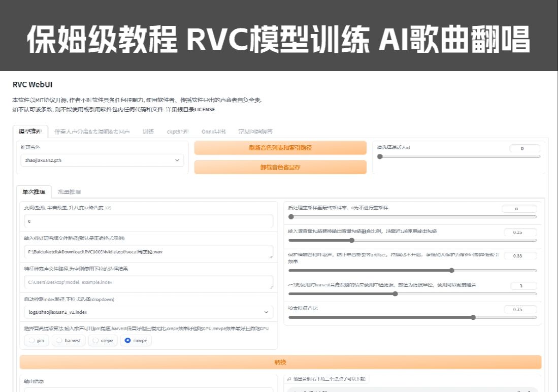Open the 训练 tab
The width and height of the screenshot is (558, 392).
tap(148, 132)
